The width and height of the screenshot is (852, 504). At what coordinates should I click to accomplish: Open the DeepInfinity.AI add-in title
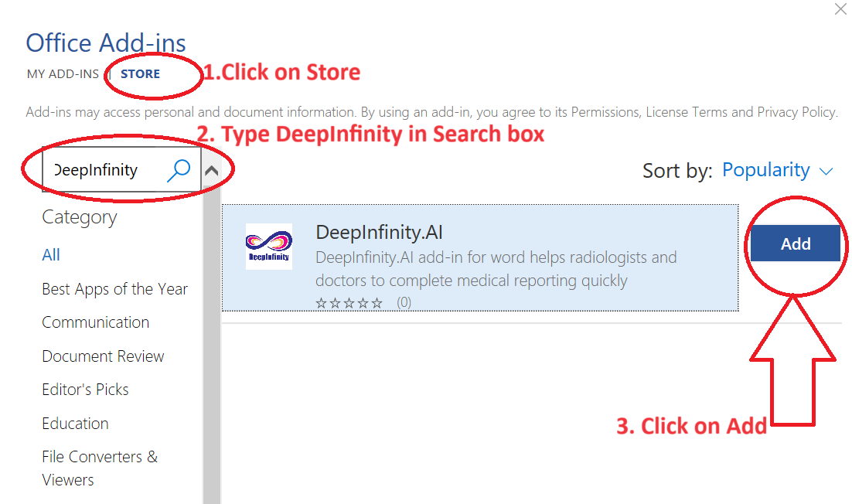(379, 232)
